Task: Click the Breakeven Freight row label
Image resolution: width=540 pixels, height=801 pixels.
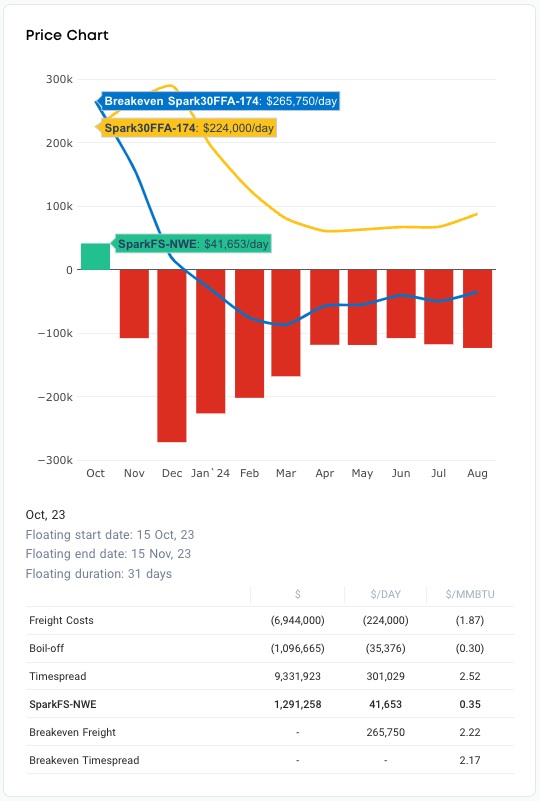Action: tap(73, 732)
